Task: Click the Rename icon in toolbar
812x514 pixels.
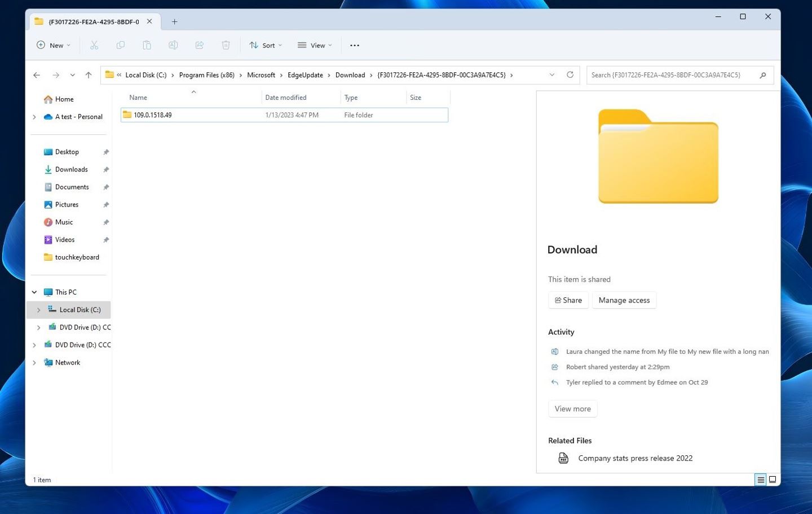Action: click(173, 45)
